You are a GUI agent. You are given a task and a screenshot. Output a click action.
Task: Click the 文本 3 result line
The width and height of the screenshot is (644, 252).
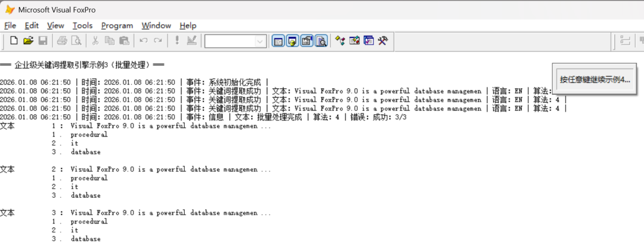click(135, 213)
